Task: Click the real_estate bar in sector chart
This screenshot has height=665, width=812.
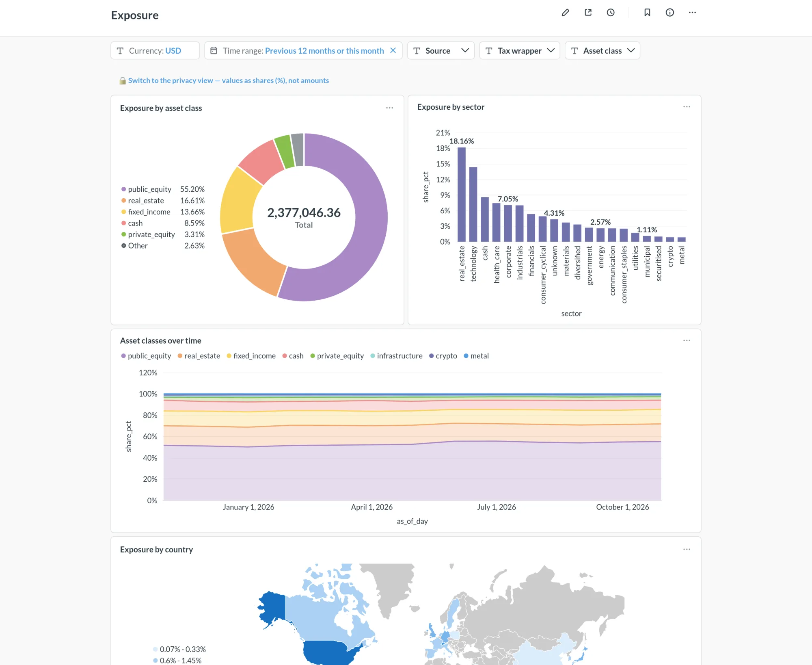Action: 462,195
